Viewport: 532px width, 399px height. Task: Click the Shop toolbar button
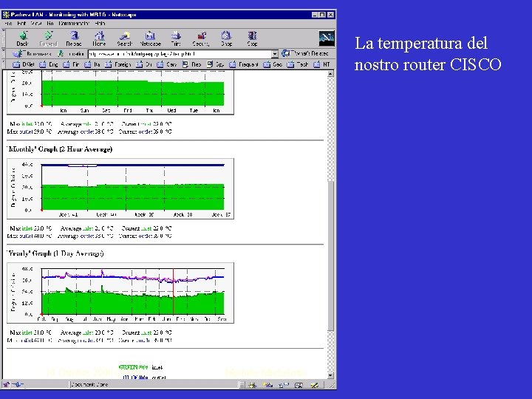click(x=227, y=38)
